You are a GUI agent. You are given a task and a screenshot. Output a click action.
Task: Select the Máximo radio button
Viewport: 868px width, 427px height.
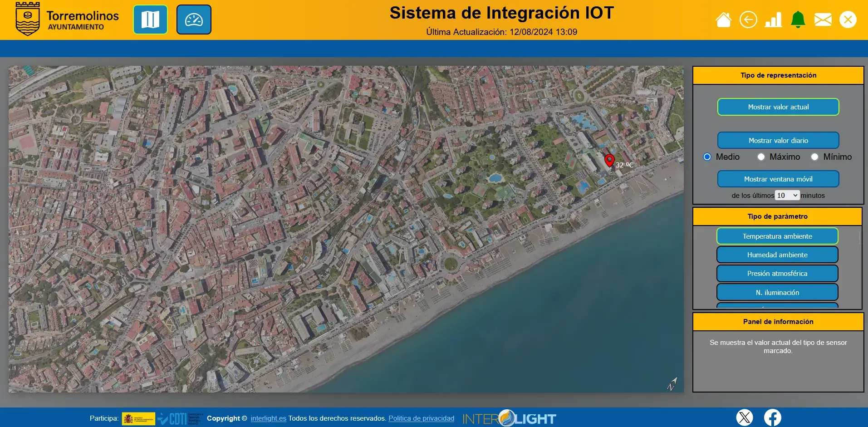(761, 157)
